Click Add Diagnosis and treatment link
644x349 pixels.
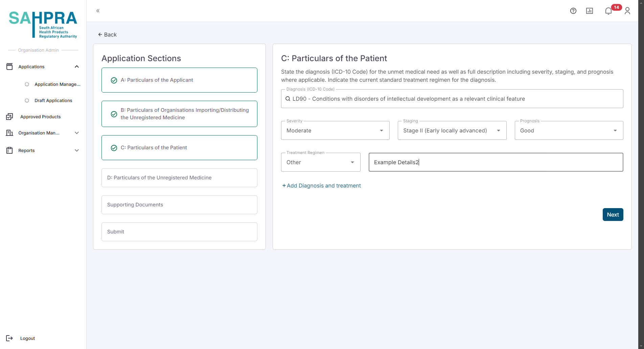(321, 185)
